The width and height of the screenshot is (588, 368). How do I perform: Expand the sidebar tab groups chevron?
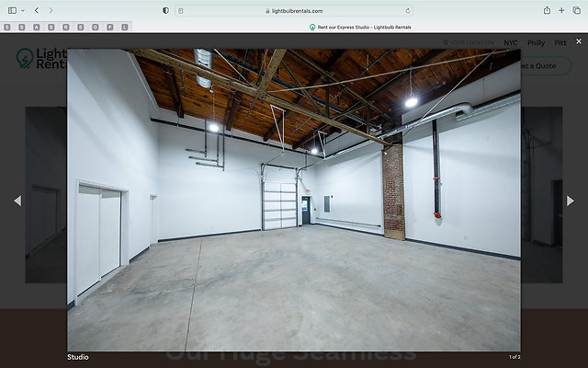point(22,10)
